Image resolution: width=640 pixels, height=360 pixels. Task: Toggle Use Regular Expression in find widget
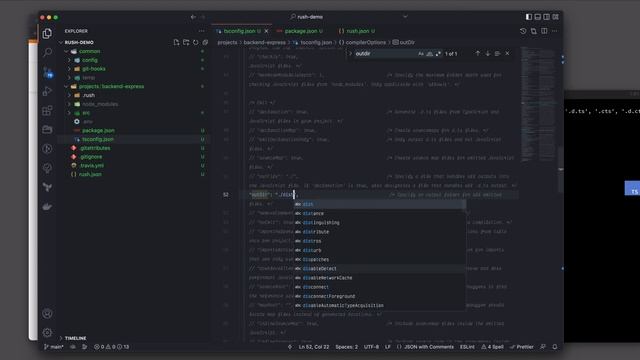pos(438,54)
